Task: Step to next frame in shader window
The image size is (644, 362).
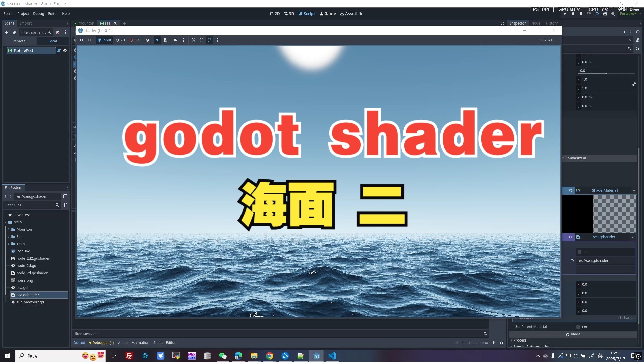Action: pyautogui.click(x=89, y=40)
